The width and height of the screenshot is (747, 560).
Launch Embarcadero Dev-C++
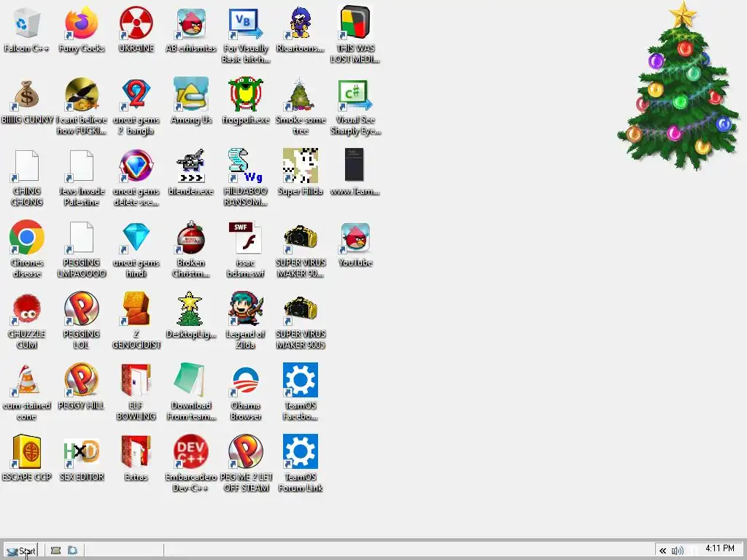pos(191,451)
